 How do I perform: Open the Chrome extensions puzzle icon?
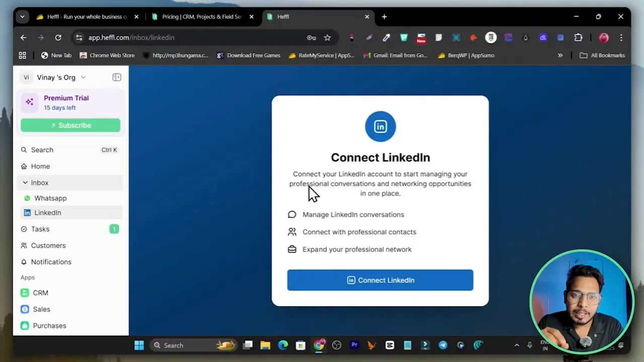click(578, 37)
